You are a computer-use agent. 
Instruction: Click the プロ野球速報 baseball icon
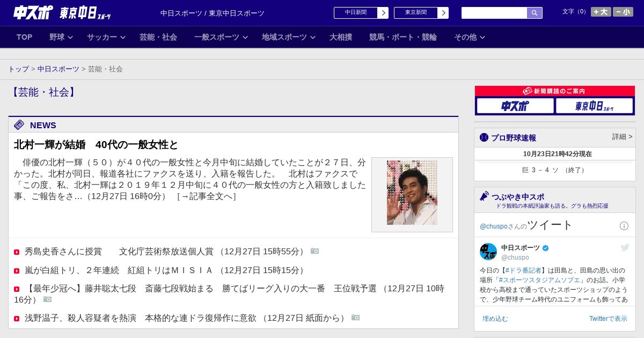pos(484,137)
